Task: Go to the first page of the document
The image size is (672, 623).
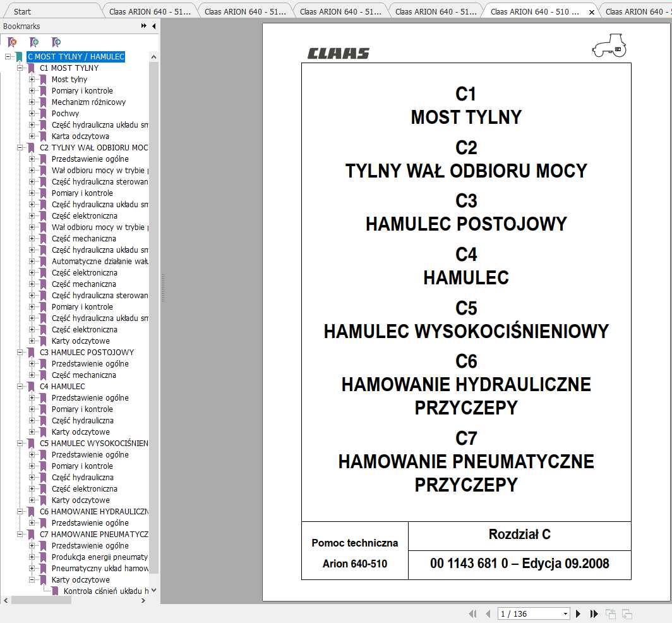Action: (473, 614)
